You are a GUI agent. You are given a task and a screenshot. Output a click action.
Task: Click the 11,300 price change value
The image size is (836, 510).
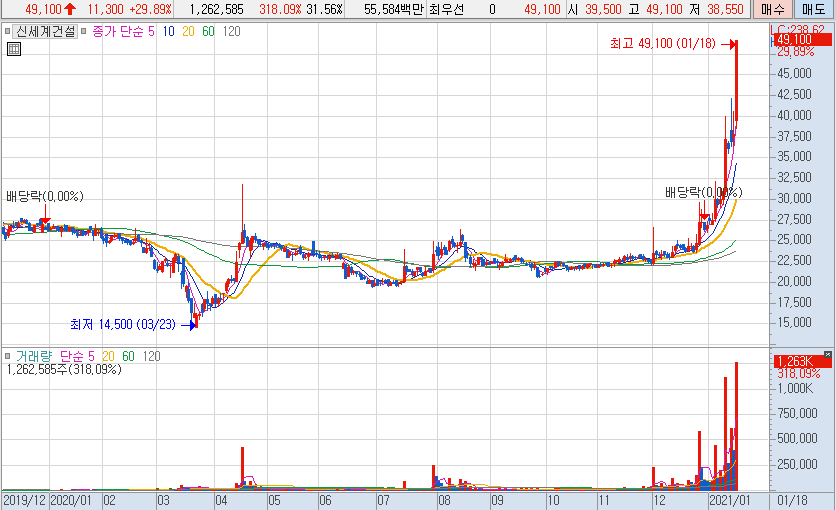106,10
